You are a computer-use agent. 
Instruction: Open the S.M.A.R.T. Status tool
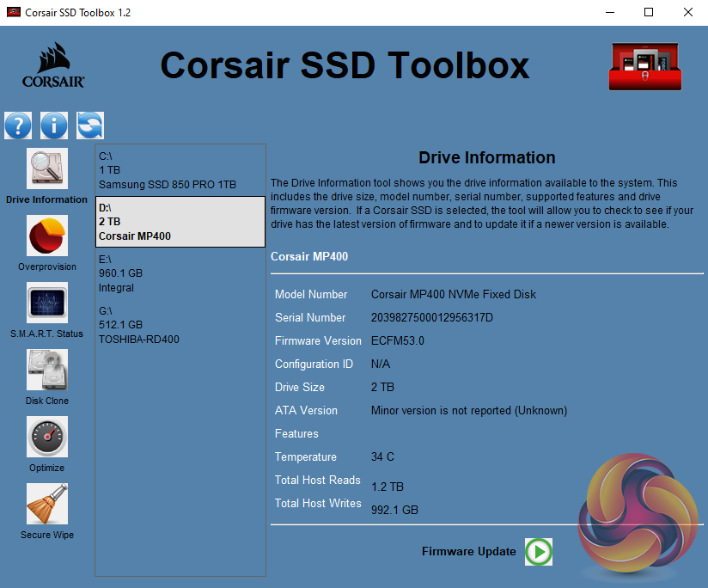46,303
